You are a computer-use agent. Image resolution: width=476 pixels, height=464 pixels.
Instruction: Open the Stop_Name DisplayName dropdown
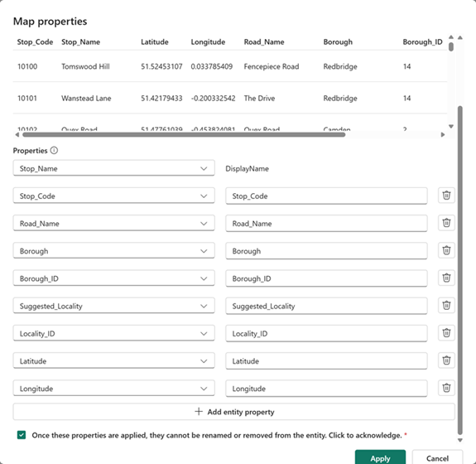pos(114,168)
